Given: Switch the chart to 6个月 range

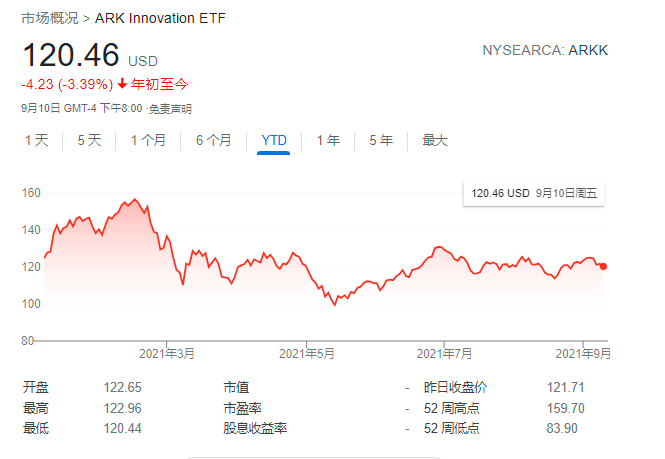Looking at the screenshot, I should click(x=213, y=141).
